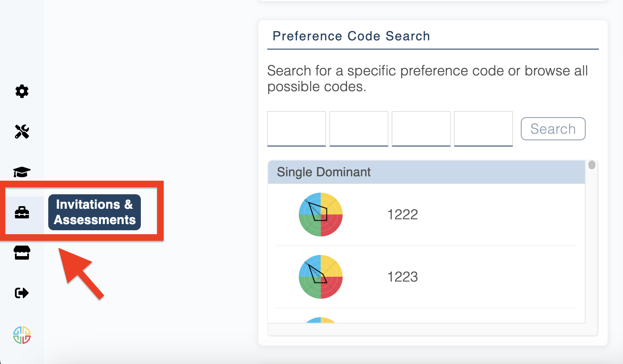Focus the first preference code digit field

(297, 128)
